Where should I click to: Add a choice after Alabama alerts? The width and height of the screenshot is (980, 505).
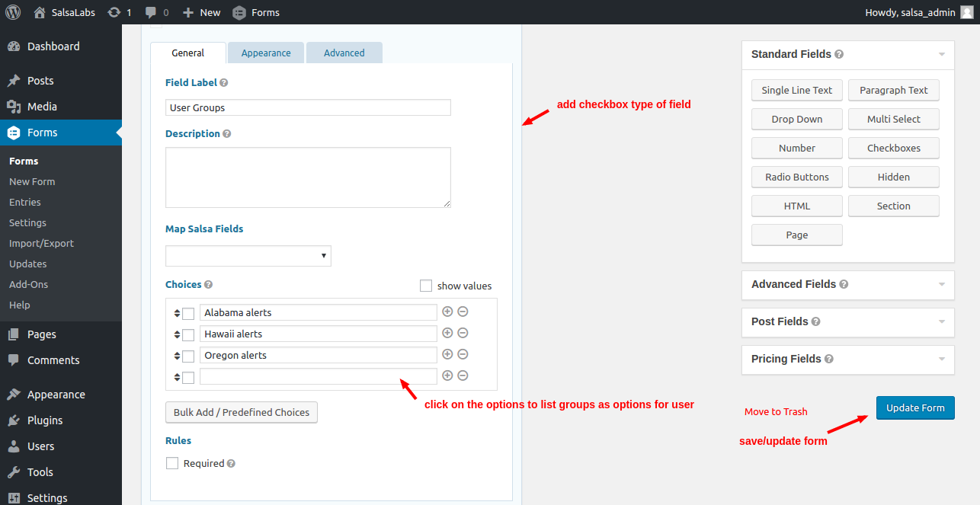tap(447, 312)
